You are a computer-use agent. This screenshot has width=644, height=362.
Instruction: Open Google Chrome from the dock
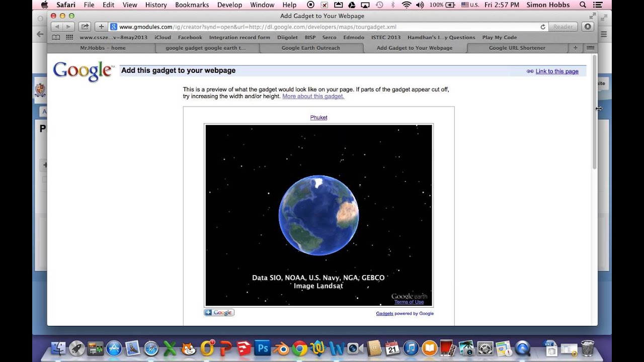300,348
